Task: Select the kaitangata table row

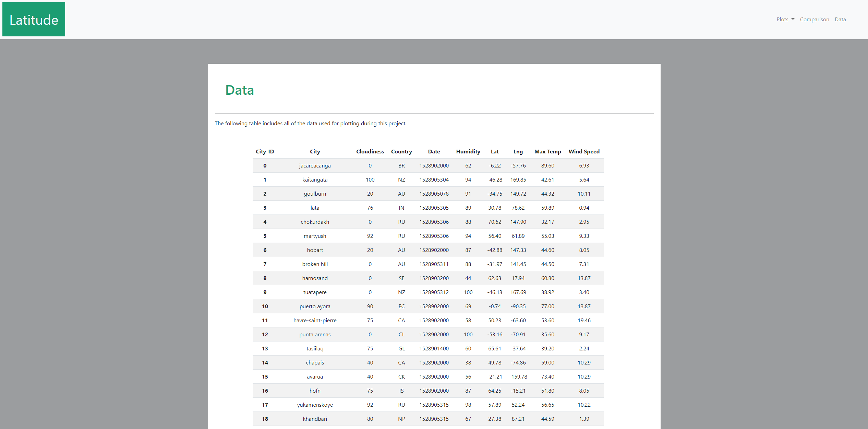Action: pos(428,180)
